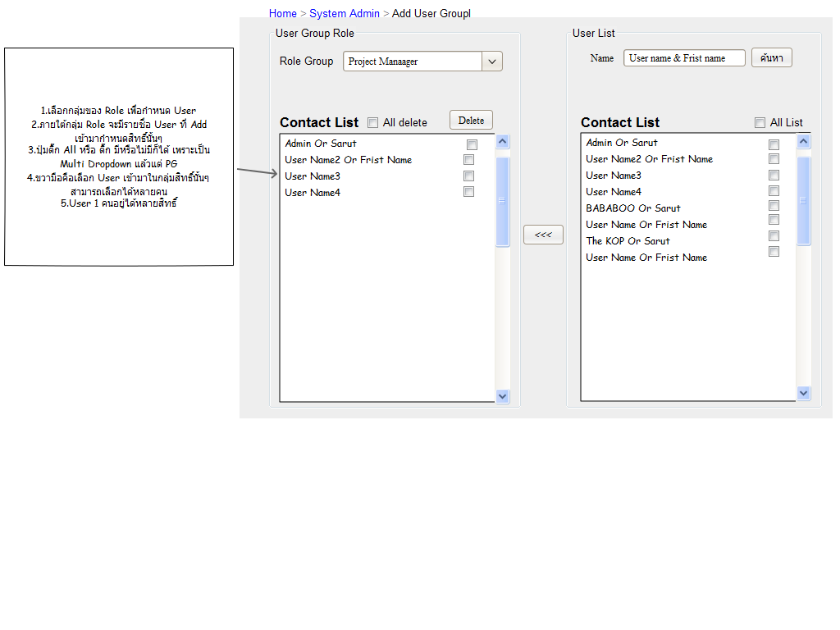This screenshot has width=840, height=630.
Task: Click scroll down arrow in User Group Role list
Action: pyautogui.click(x=503, y=396)
